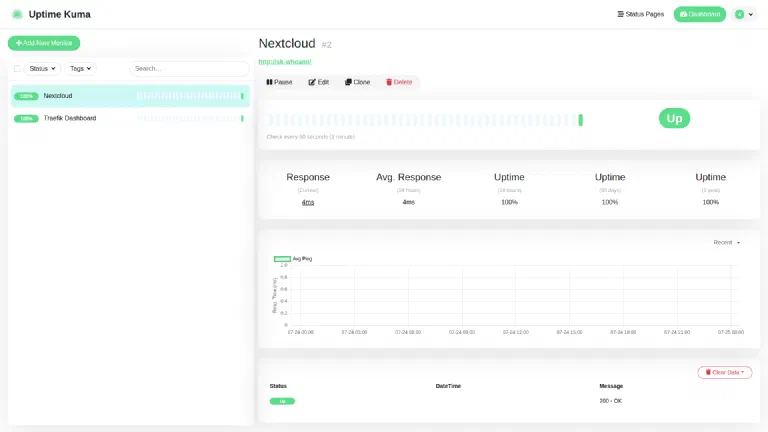
Task: Click the latest heartbeat beat on the Traefik Dashboard row
Action: (x=242, y=119)
